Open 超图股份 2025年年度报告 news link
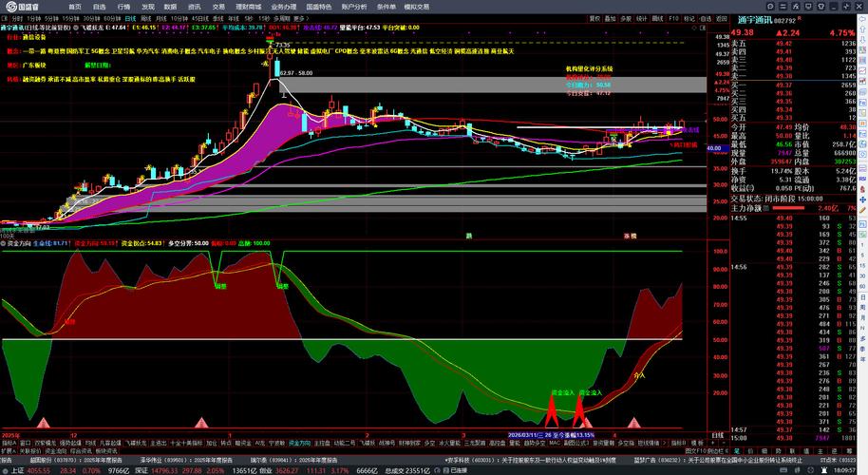This screenshot has height=475, width=868. [77, 460]
